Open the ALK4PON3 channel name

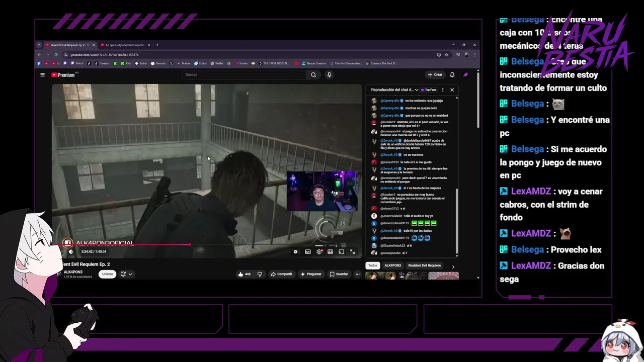(x=73, y=272)
